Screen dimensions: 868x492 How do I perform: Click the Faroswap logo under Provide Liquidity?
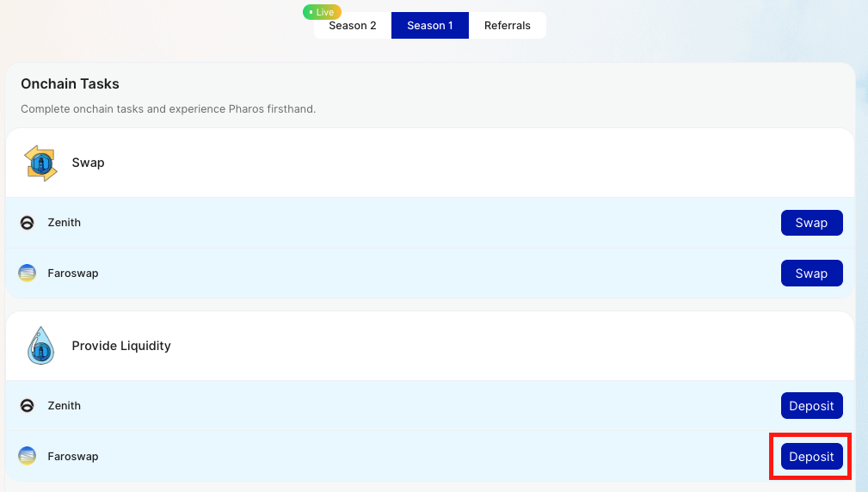28,456
